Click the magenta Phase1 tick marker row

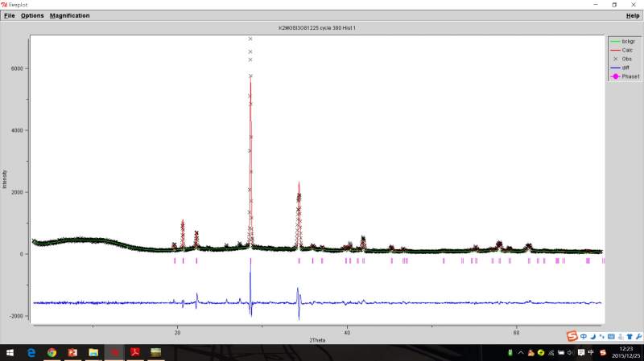coord(389,261)
